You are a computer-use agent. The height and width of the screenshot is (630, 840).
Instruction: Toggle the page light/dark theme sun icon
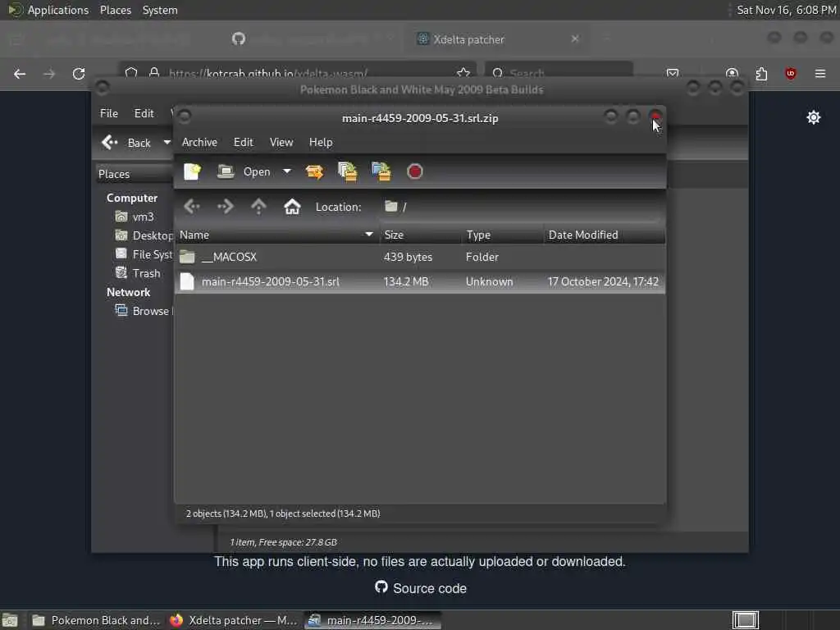(x=813, y=117)
